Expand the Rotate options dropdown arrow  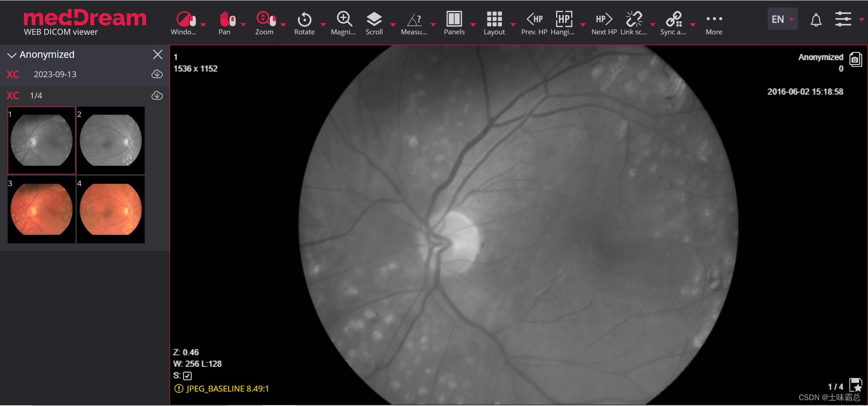pos(323,25)
